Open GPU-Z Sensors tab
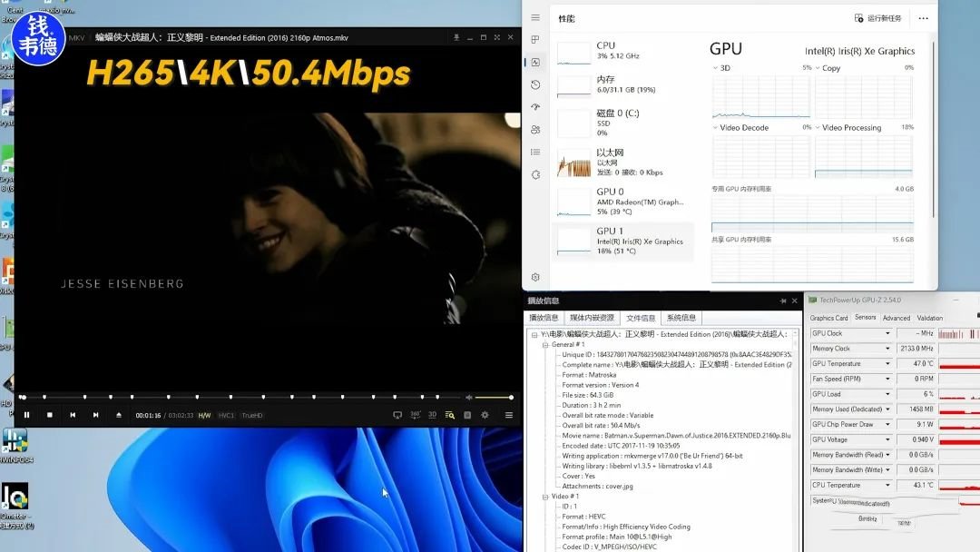This screenshot has width=980, height=552. [865, 318]
